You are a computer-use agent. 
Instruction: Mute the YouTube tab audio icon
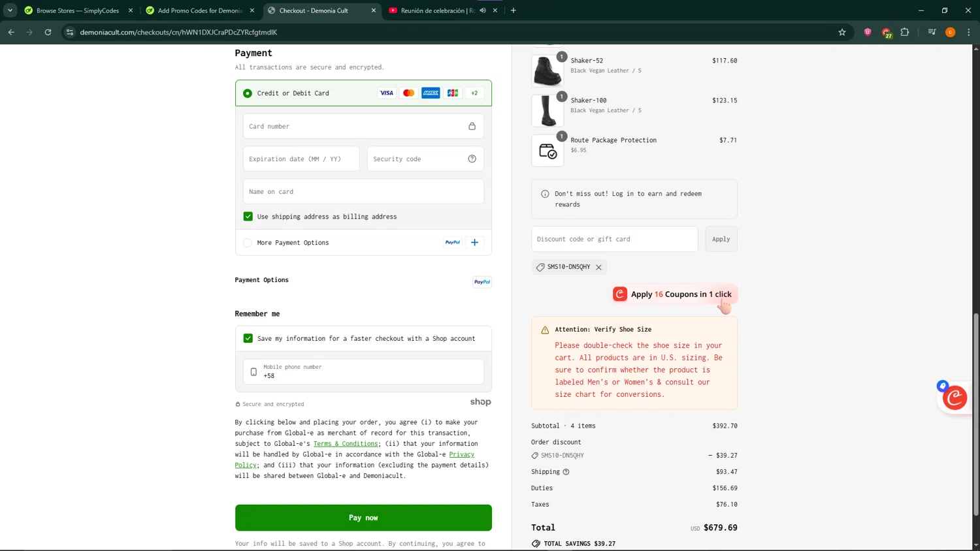483,10
